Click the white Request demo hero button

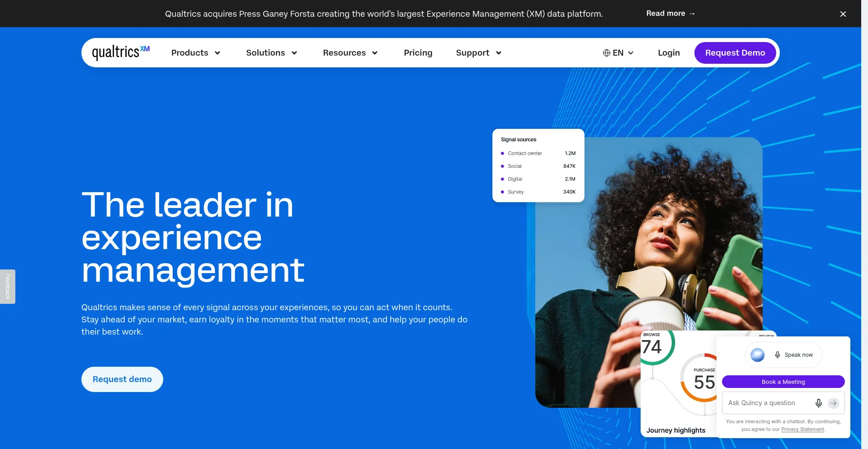pyautogui.click(x=122, y=379)
